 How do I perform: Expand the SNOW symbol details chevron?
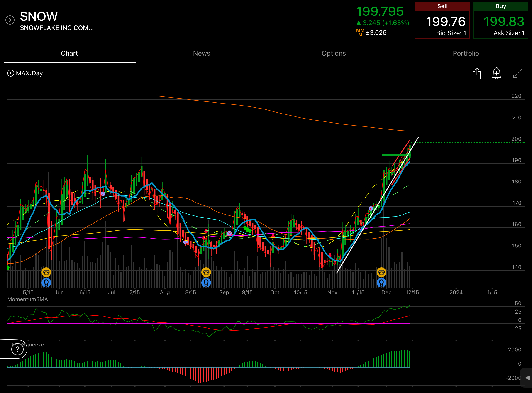(x=10, y=20)
